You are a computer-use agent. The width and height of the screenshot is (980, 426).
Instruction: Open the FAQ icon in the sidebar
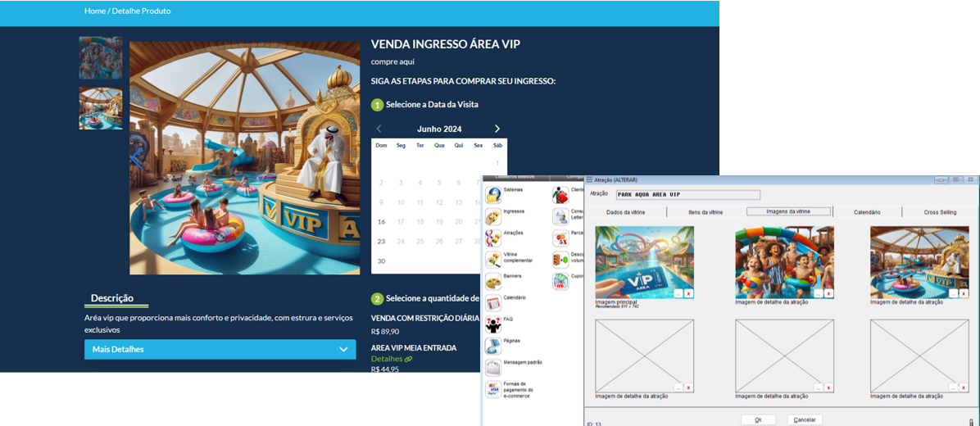[x=493, y=324]
